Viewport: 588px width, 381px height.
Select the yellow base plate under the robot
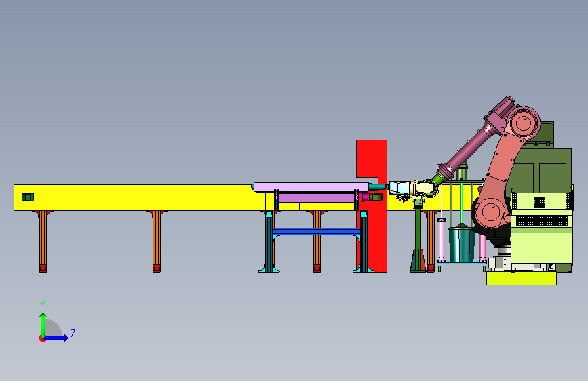(x=522, y=279)
